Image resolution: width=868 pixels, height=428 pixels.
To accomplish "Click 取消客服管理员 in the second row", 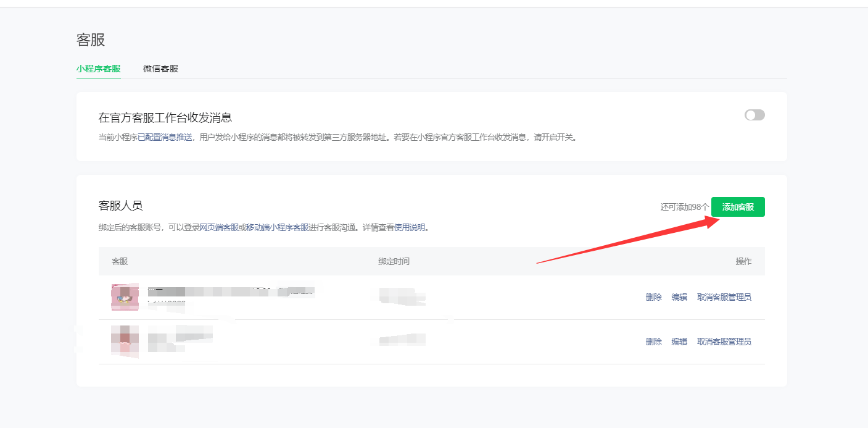I will click(724, 342).
